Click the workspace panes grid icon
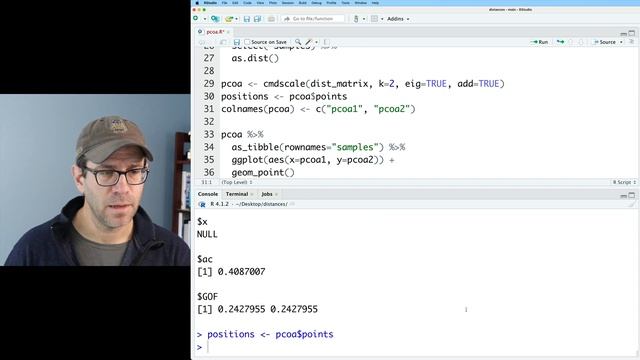Screen dimensions: 640x360 coord(374,19)
